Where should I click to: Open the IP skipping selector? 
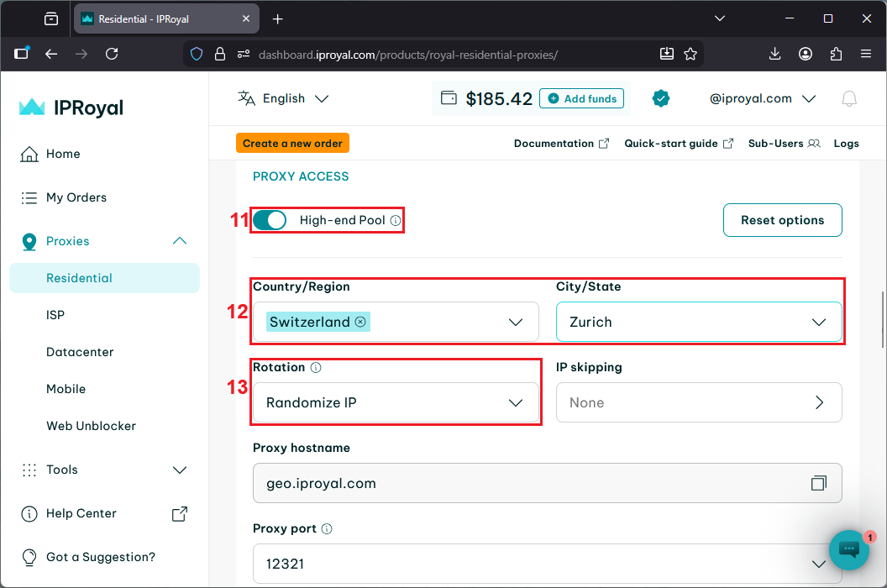click(699, 402)
